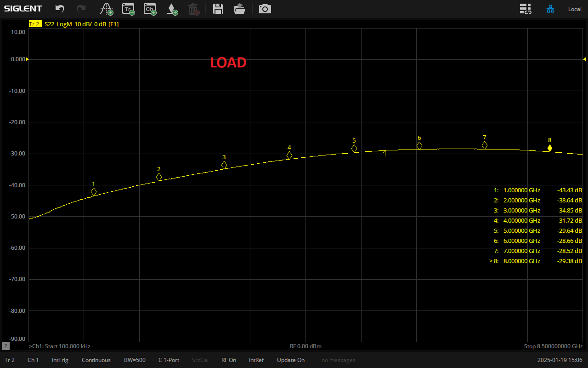
Task: Click the add window curve icon
Action: (107, 9)
